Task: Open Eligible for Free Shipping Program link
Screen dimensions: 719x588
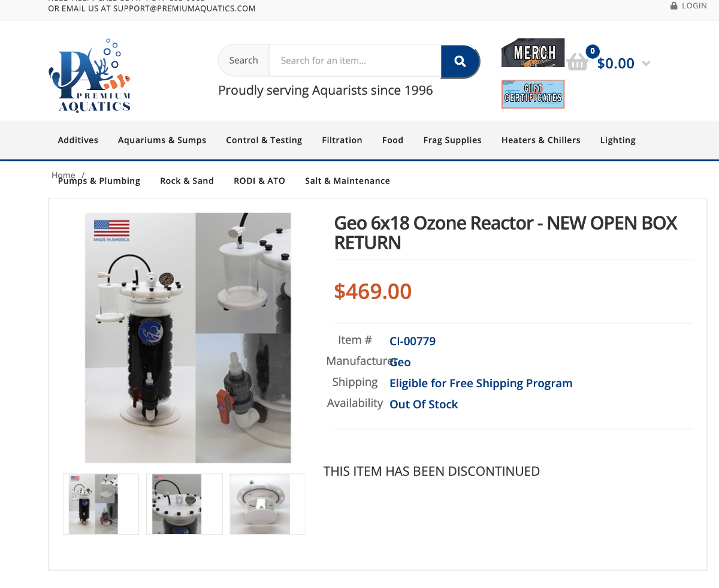Action: (481, 383)
